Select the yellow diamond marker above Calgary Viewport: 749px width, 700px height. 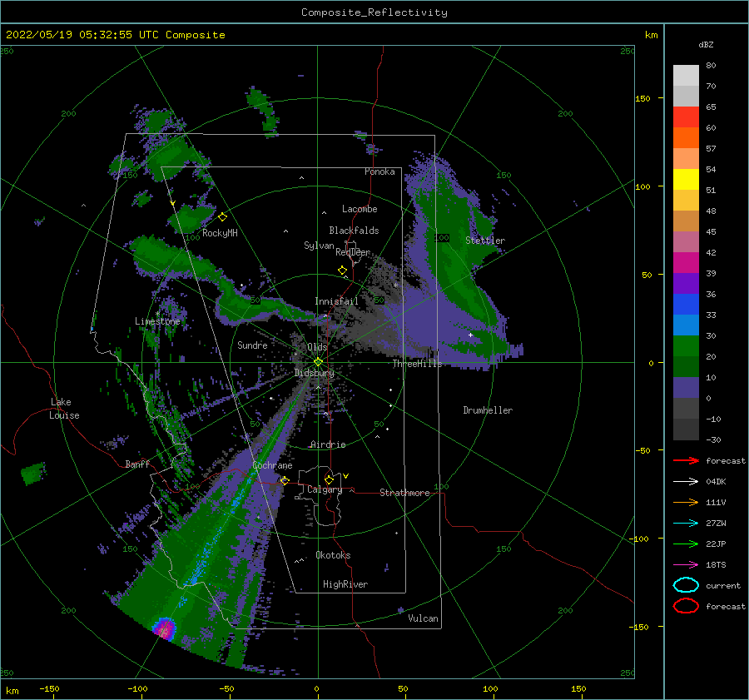pos(329,479)
